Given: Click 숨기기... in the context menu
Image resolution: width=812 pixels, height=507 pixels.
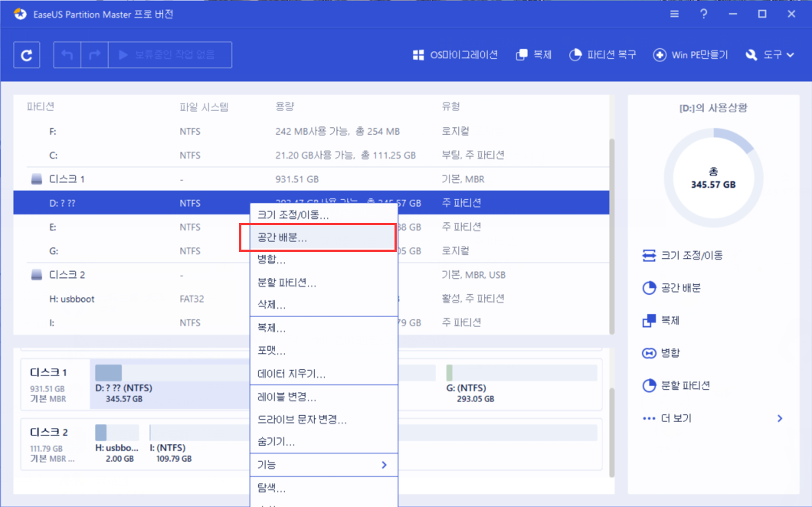Looking at the screenshot, I should pyautogui.click(x=324, y=442).
